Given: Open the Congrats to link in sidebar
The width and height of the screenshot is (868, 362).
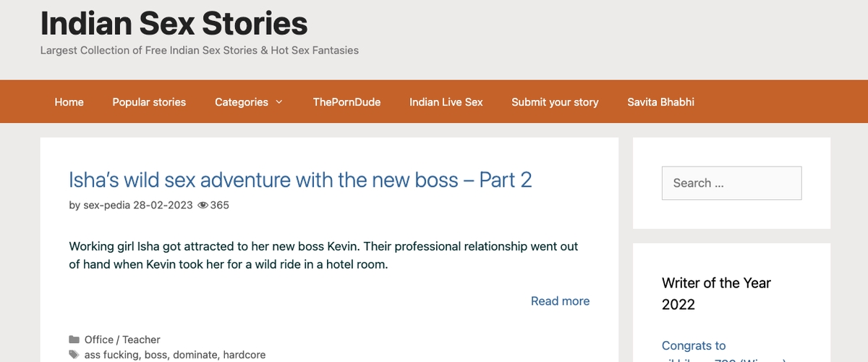Looking at the screenshot, I should pos(694,345).
